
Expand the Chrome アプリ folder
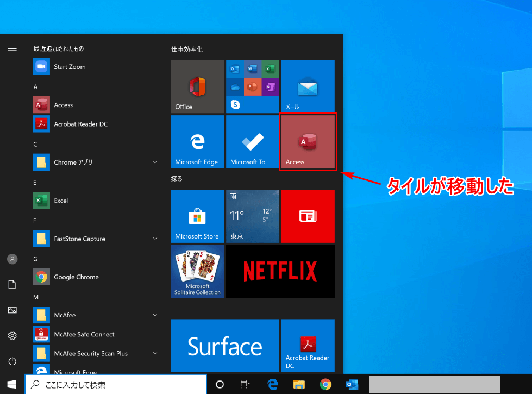point(95,162)
